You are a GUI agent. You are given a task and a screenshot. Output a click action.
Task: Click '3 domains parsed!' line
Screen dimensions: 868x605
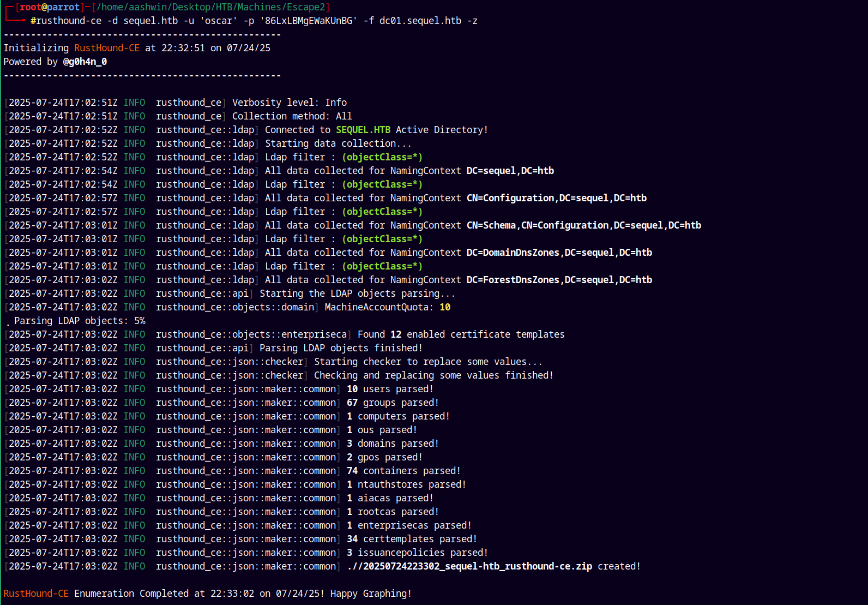(393, 444)
